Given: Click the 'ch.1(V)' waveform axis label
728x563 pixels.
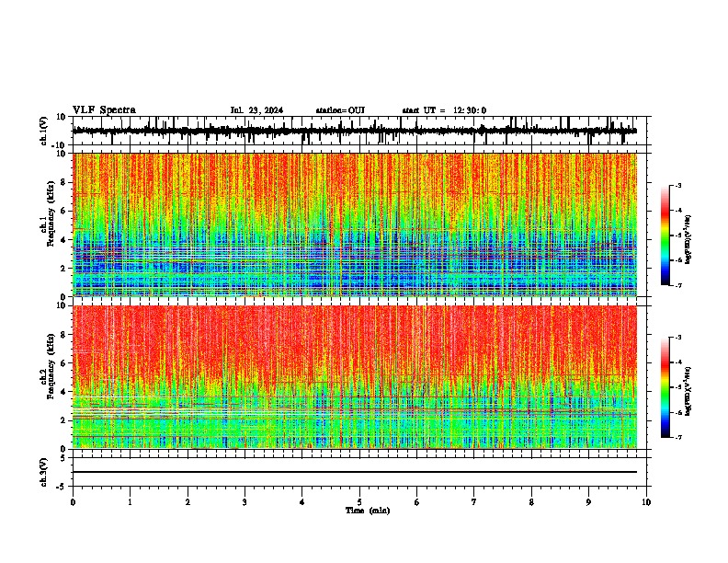Looking at the screenshot, I should click(44, 131).
